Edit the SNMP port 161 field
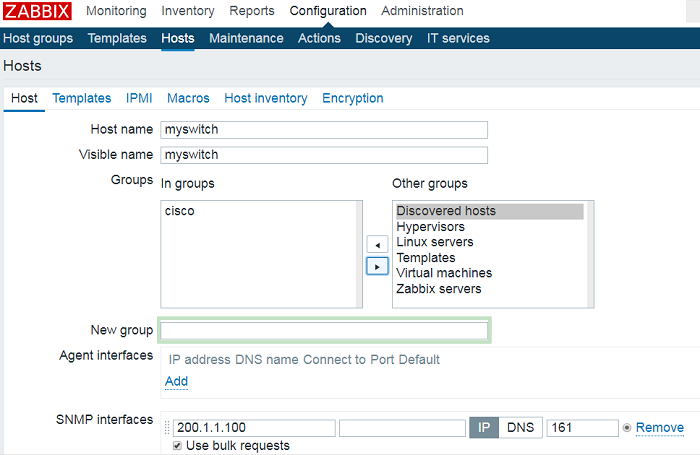The height and width of the screenshot is (455, 700). [x=583, y=428]
